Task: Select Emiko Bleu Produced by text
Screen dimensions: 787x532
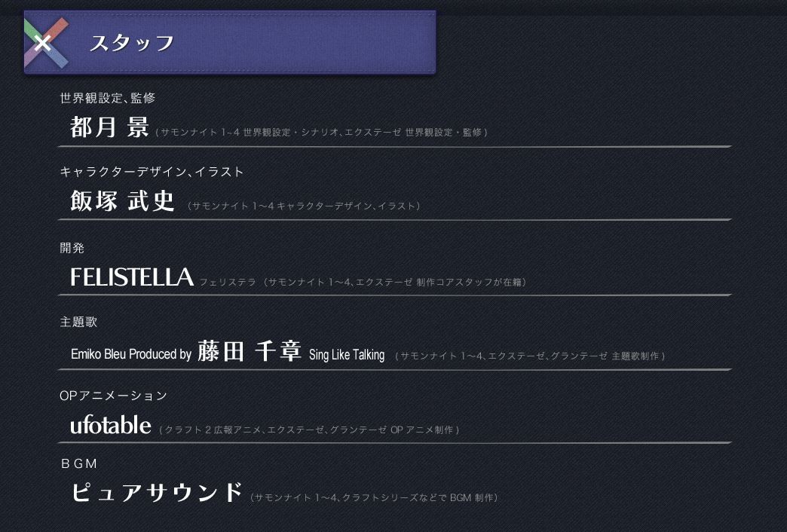Action: (x=131, y=354)
